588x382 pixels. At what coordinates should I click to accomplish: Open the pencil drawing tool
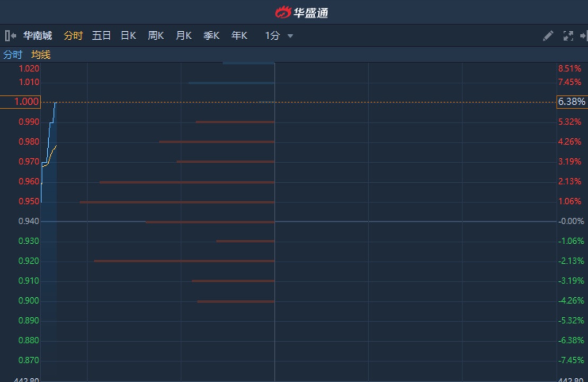click(x=548, y=35)
